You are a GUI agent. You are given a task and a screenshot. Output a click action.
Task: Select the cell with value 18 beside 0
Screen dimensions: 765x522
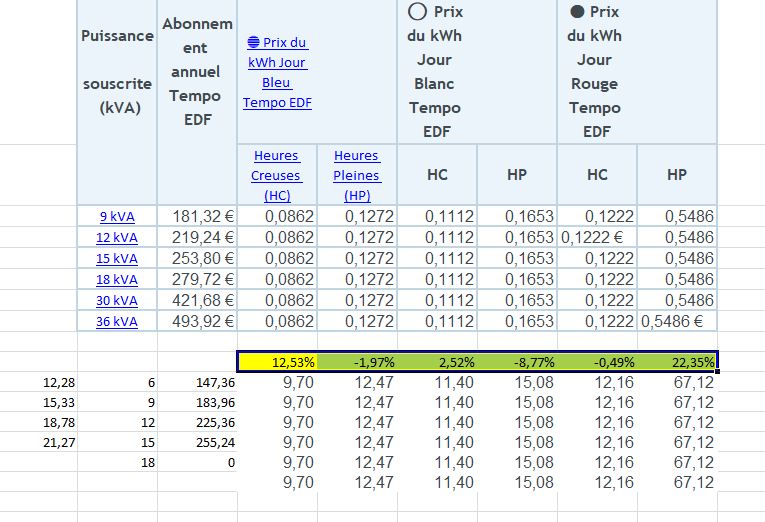[x=117, y=462]
